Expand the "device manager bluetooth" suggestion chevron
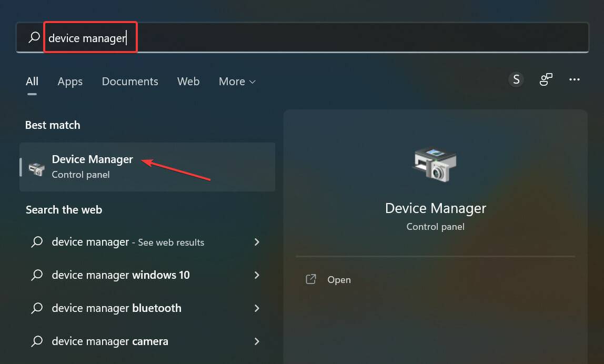 [257, 308]
